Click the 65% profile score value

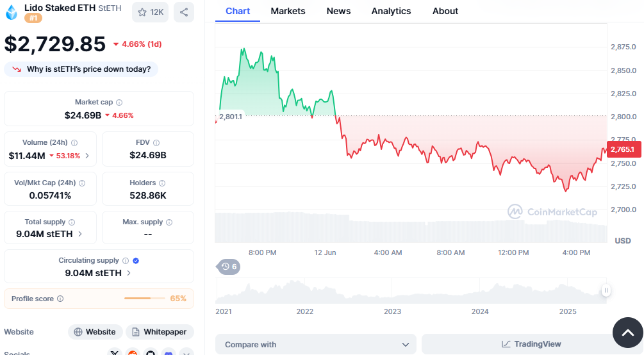point(178,299)
